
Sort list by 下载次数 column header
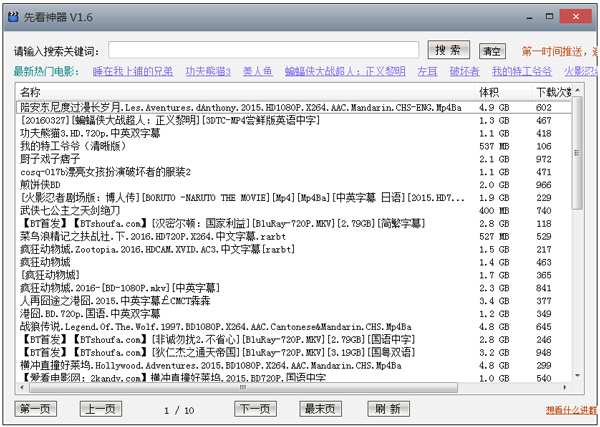551,92
